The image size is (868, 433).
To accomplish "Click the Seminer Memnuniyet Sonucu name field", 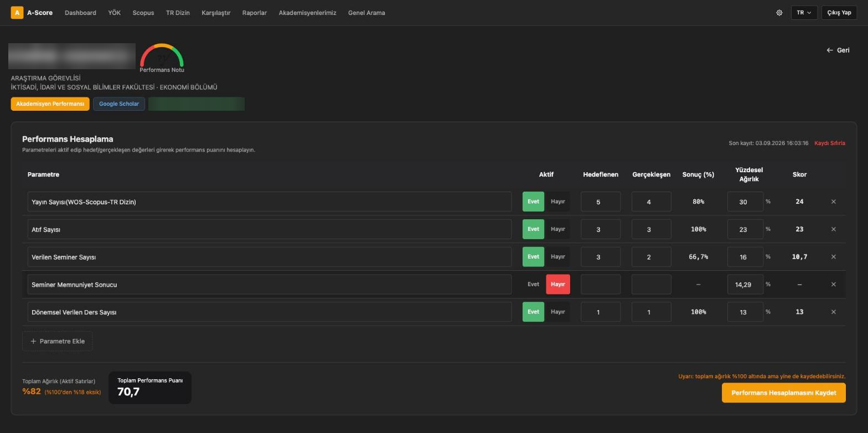I will (270, 285).
